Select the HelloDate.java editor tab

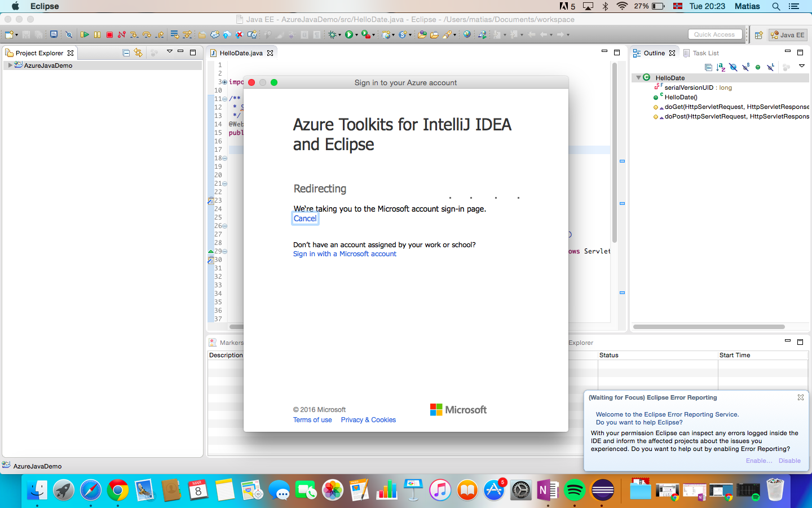tap(241, 53)
